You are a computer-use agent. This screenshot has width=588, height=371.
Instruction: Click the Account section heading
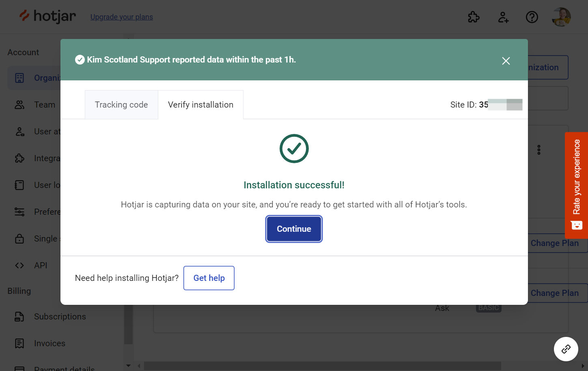click(23, 52)
